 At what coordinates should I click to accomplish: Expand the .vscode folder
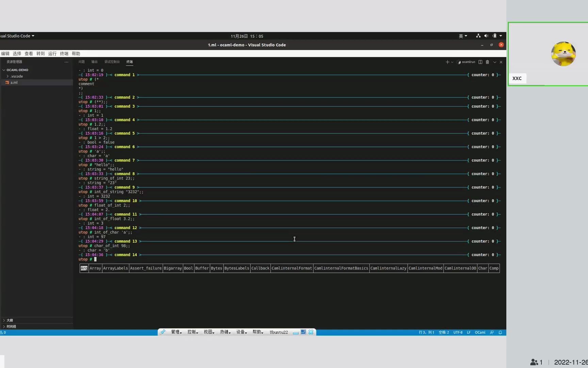36,76
